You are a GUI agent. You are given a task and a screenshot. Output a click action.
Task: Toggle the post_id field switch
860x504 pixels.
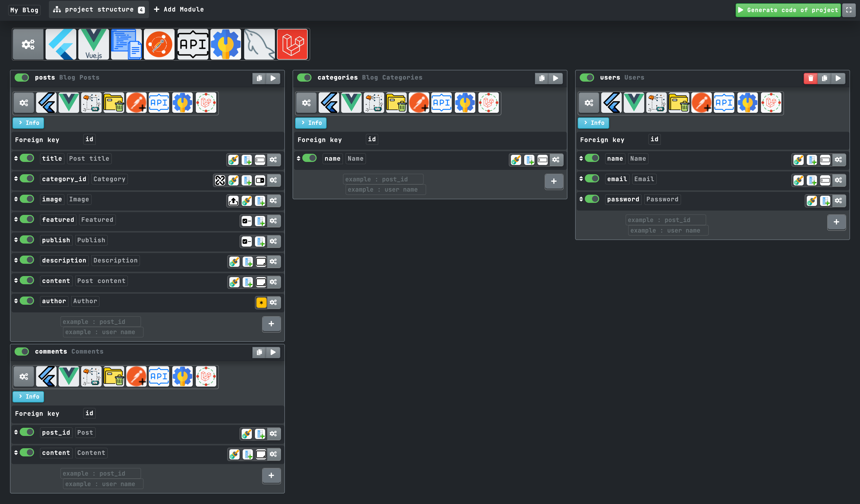pos(27,432)
